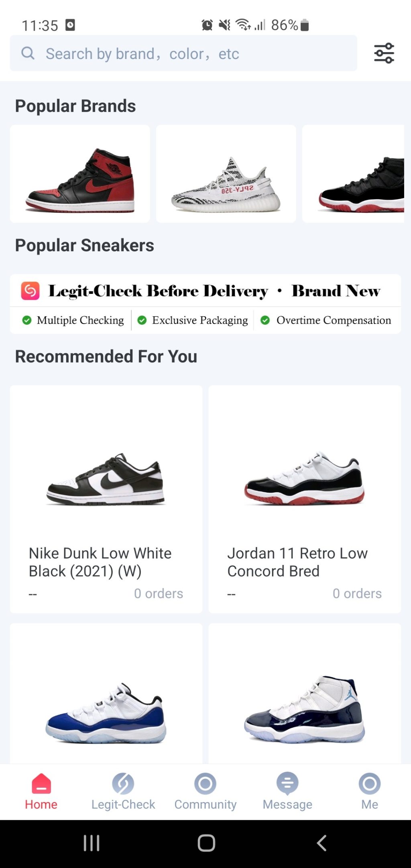Image resolution: width=411 pixels, height=868 pixels.
Task: Select the Air Jordan 1 brand thumbnail
Action: [80, 174]
